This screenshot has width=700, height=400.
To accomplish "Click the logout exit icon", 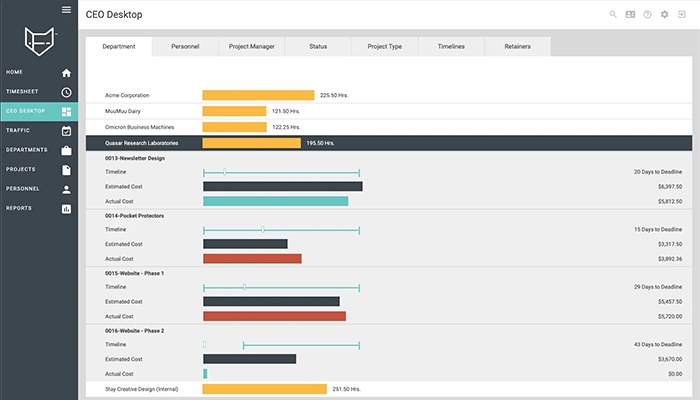I will 681,15.
